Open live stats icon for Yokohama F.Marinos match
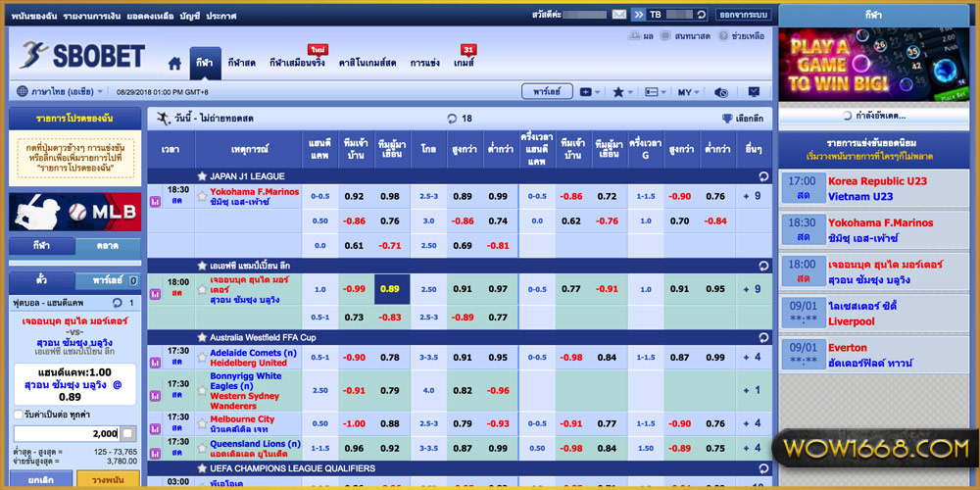Viewport: 980px width, 490px height. click(155, 201)
